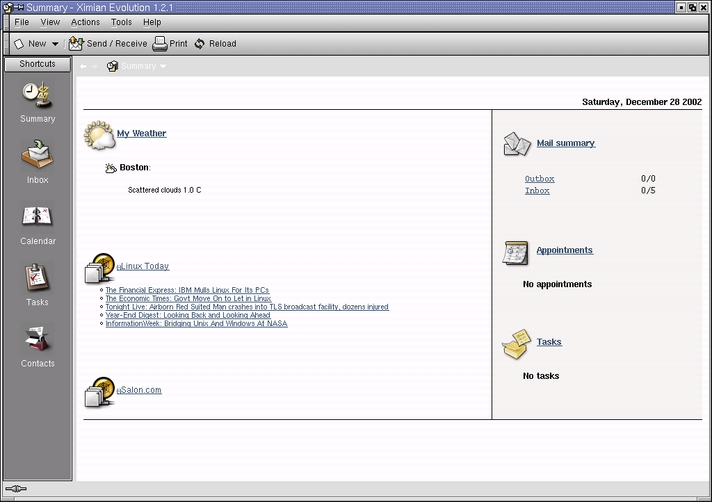Expand the New button dropdown arrow

(55, 44)
